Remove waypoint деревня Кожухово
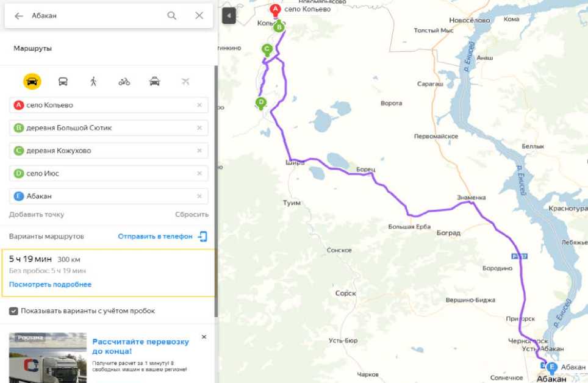The height and width of the screenshot is (383, 588). point(199,151)
